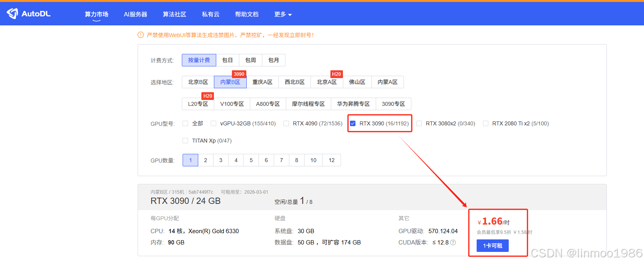Select 包周 billing mode
Viewport: 644px width, 264px height.
251,60
